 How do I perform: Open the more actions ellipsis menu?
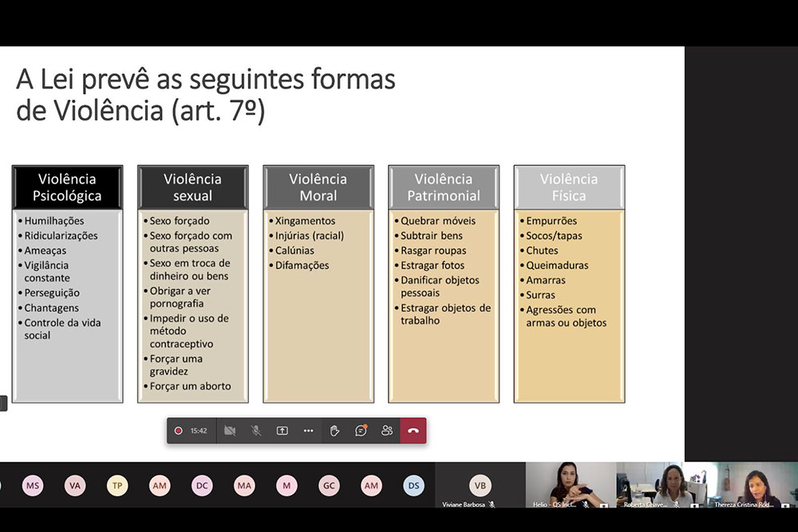pos(308,431)
